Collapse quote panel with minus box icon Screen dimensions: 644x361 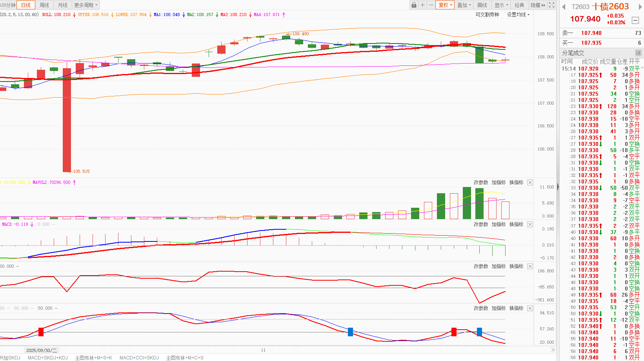636,20
